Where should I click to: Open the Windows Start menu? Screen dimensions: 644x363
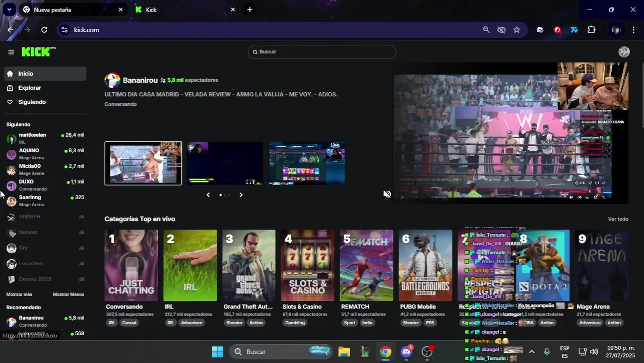coord(217,351)
